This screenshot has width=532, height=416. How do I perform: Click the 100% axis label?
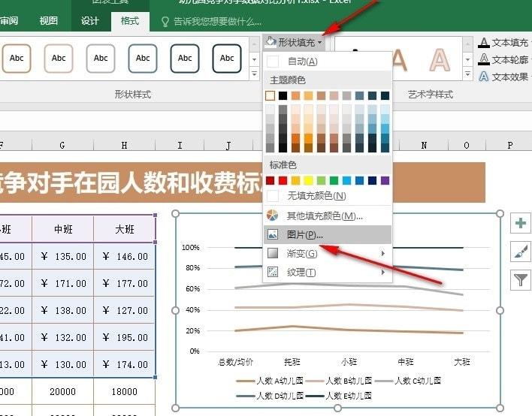190,248
